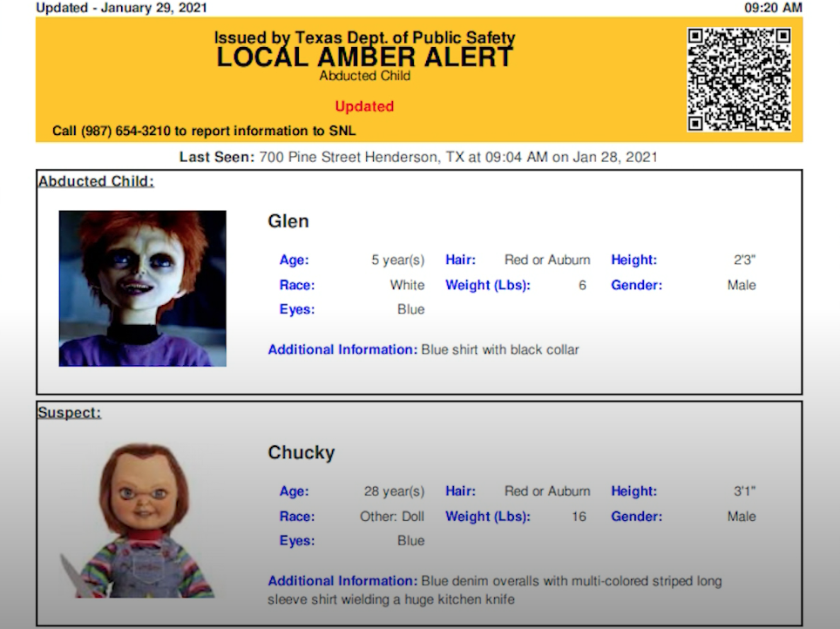Click the Suspect section heading
Viewport: 840px width, 629px height.
pos(69,412)
